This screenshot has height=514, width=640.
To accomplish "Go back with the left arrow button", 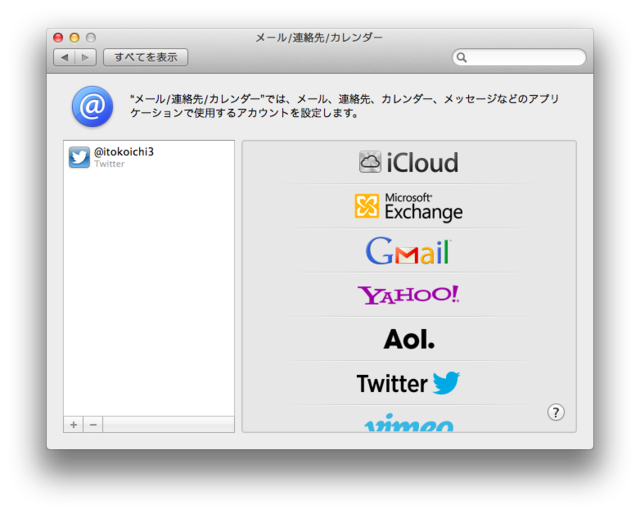I will (64, 57).
